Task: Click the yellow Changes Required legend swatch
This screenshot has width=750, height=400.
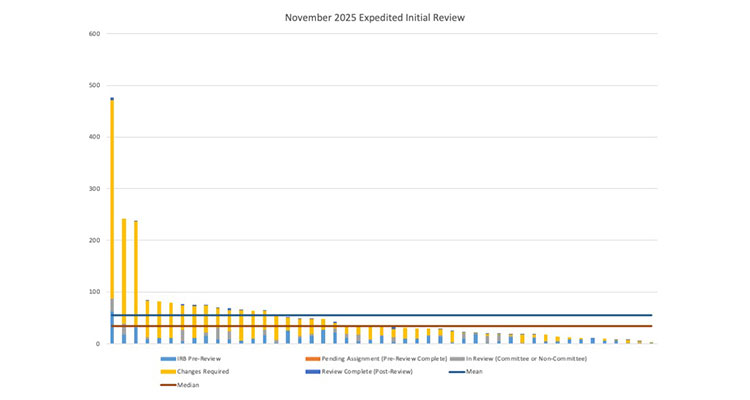Action: (x=167, y=371)
